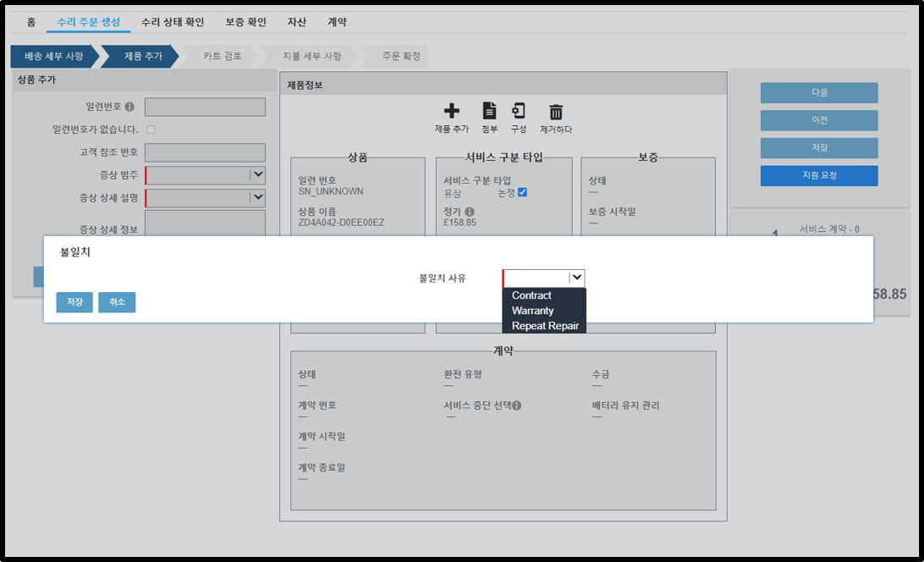
Task: Switch to the 보증 확인 tab
Action: click(245, 22)
